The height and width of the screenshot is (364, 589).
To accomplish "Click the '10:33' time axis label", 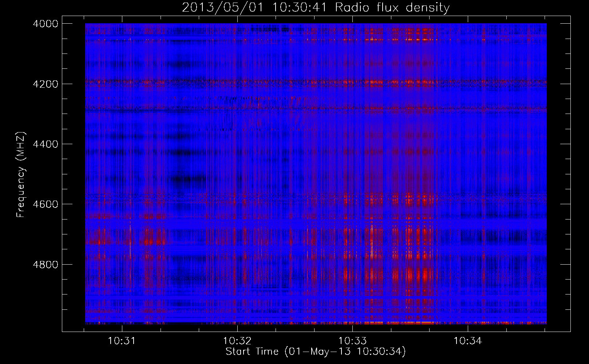I will (x=352, y=341).
